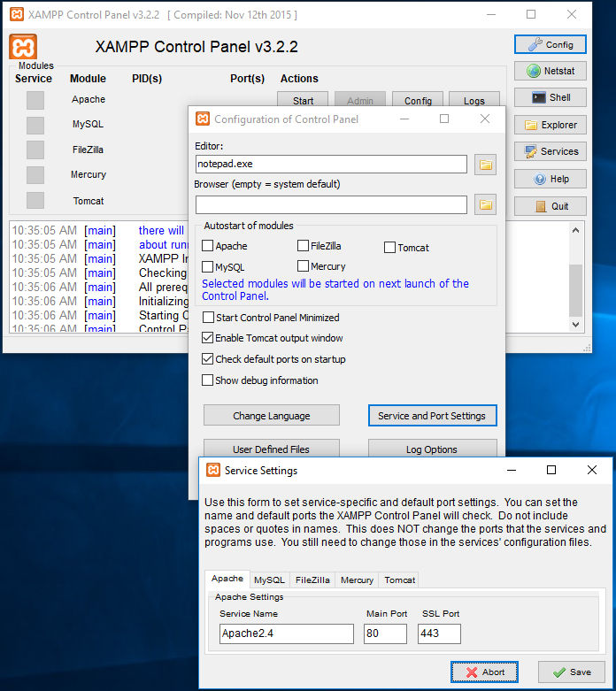Edit the SSL Port field
Screen dimensions: 616x691
[439, 633]
